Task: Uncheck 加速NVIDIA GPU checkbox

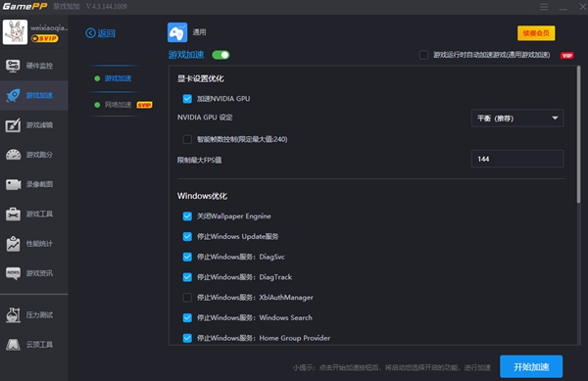Action: click(x=187, y=99)
